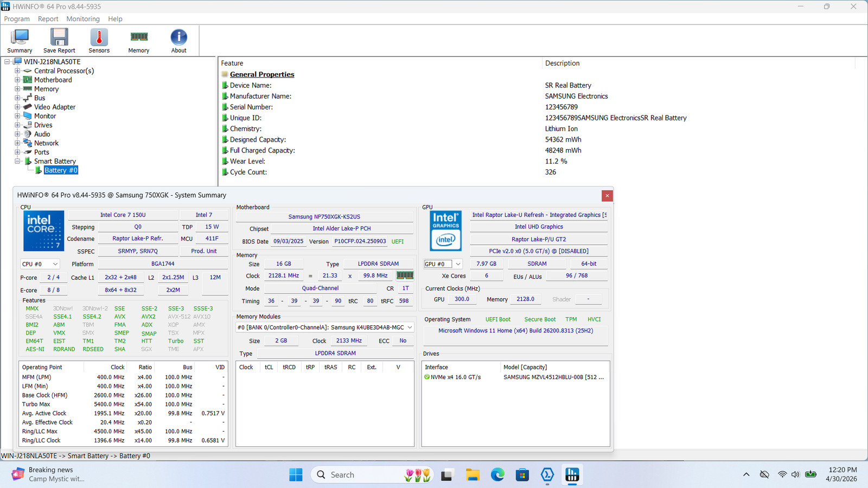The height and width of the screenshot is (488, 868).
Task: Click the Cycle Count value 326
Action: coord(551,172)
